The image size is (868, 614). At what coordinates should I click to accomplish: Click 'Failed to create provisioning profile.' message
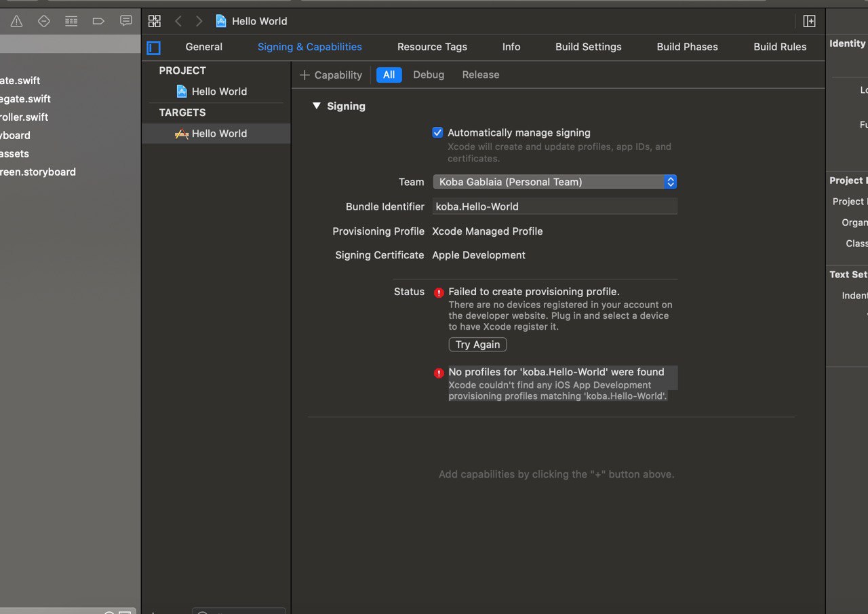click(534, 292)
